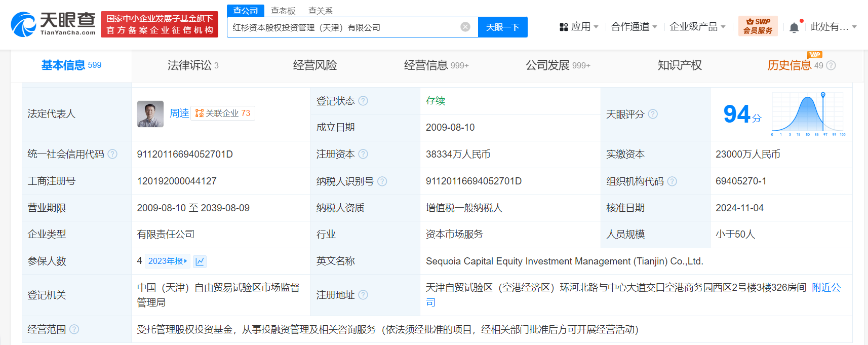Image resolution: width=868 pixels, height=345 pixels.
Task: Click question icon next to 注册资本
Action: [x=363, y=154]
